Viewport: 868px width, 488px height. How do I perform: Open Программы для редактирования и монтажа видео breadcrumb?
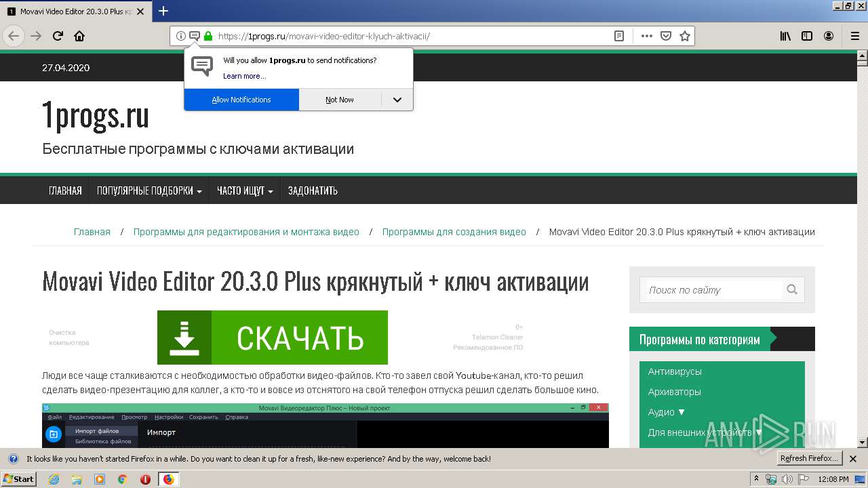pos(246,232)
